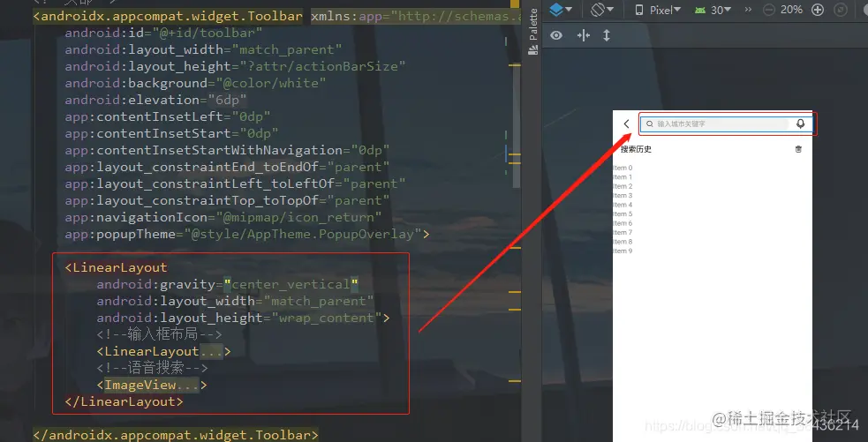Image resolution: width=868 pixels, height=442 pixels.
Task: Click the zoom out minus icon
Action: click(x=768, y=10)
